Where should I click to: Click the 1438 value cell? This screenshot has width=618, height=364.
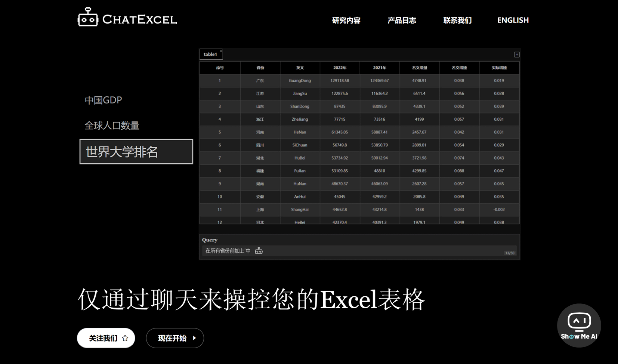tap(419, 210)
